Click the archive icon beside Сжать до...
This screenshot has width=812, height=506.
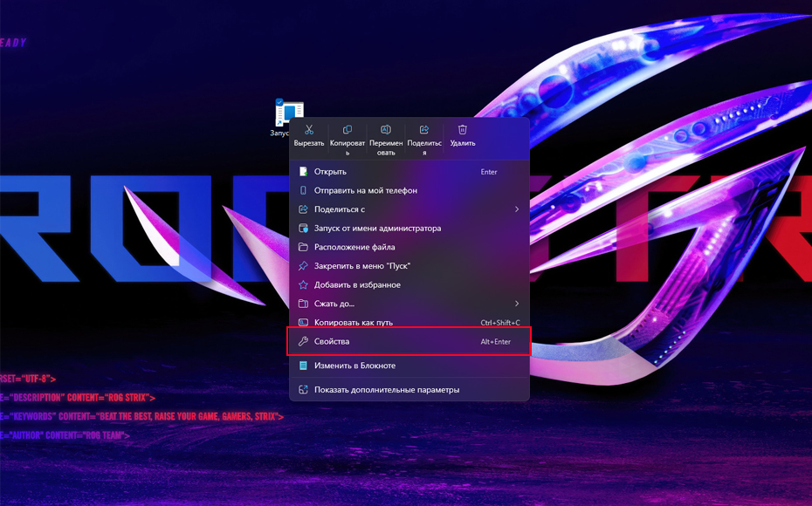[304, 304]
